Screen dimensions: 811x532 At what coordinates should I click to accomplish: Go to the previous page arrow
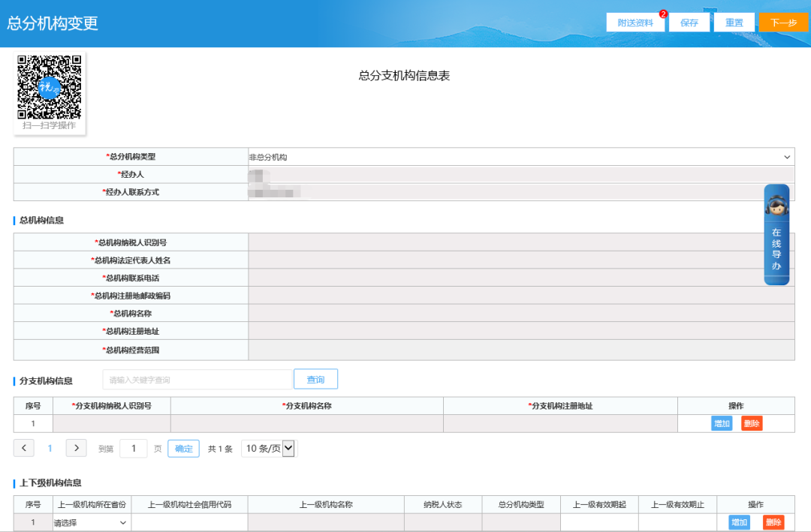point(24,448)
